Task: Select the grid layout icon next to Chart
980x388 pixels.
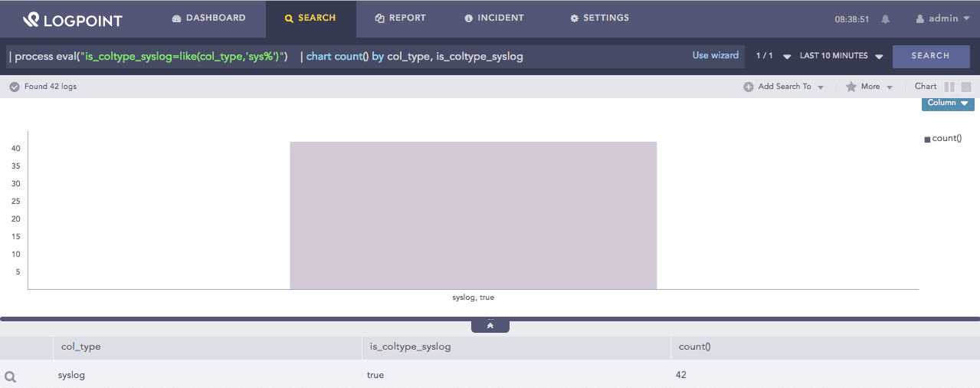Action: [x=966, y=87]
